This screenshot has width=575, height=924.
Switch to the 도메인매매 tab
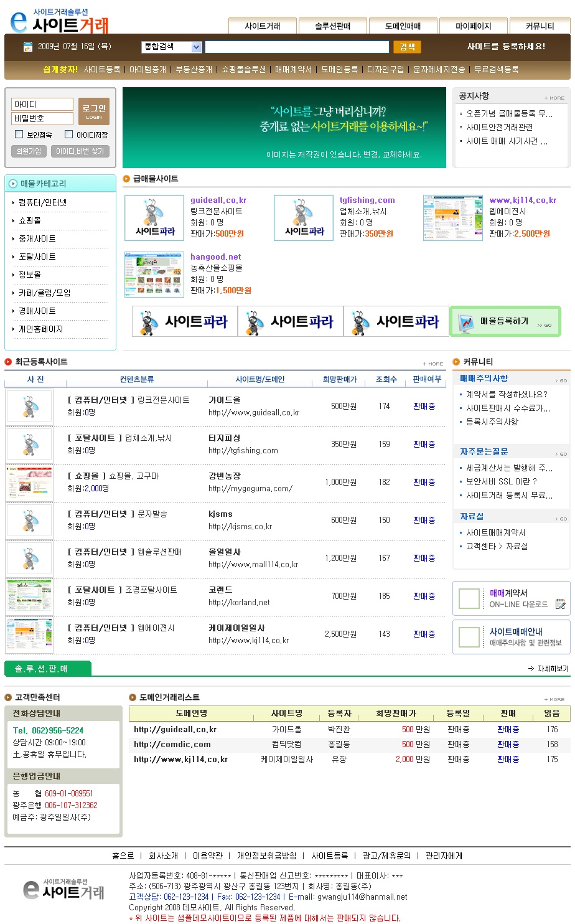pyautogui.click(x=403, y=26)
